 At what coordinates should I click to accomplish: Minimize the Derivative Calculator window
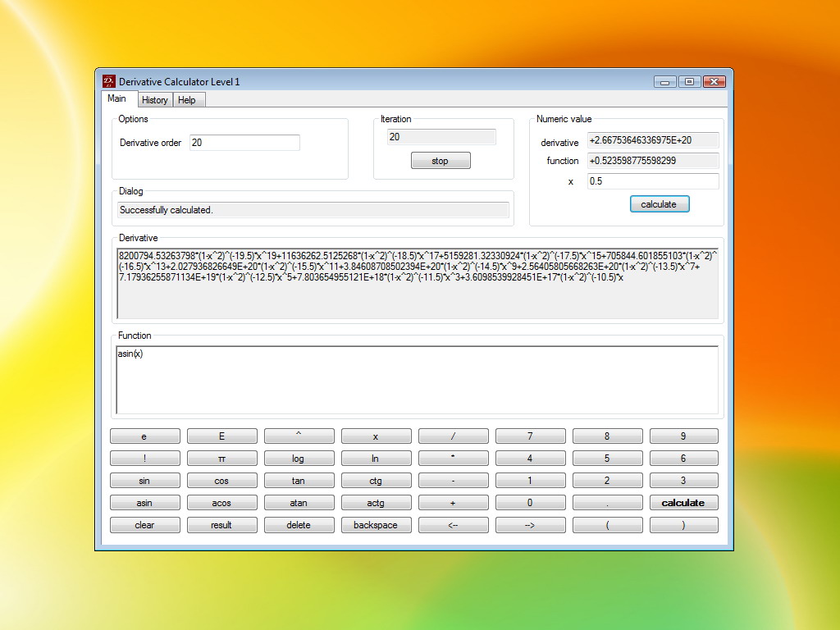coord(664,81)
